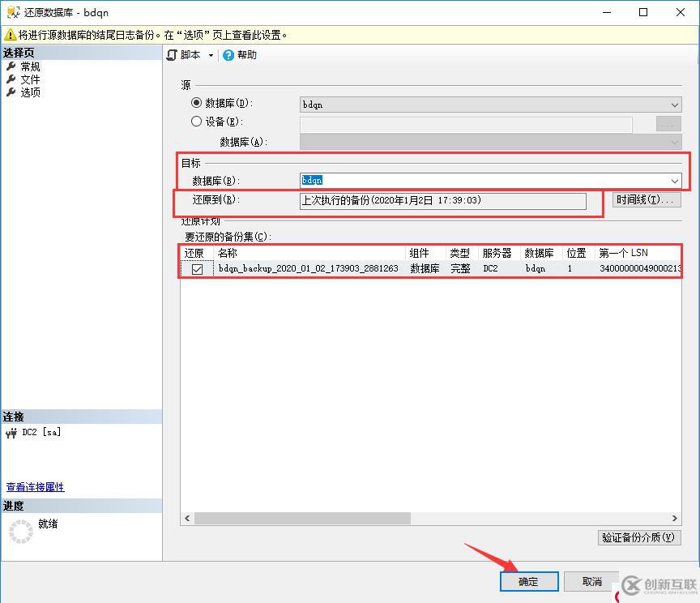
Task: Open the 选项 (Options) page
Action: click(x=30, y=92)
